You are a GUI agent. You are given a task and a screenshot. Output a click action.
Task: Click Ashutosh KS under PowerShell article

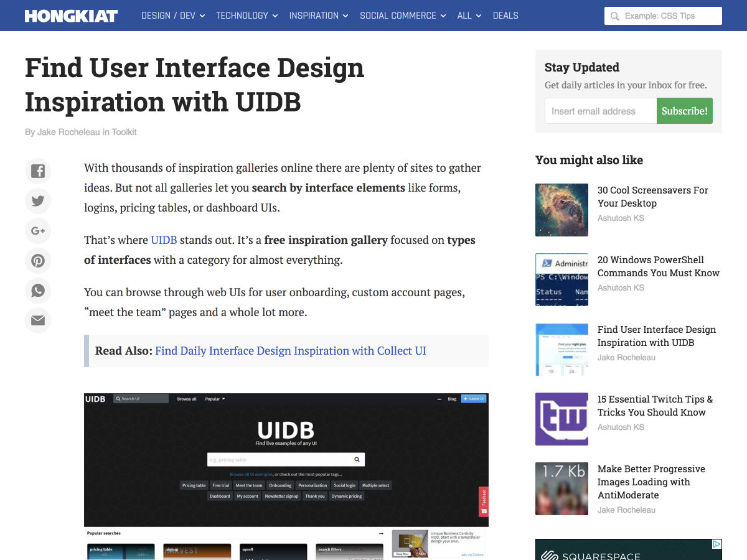(621, 288)
